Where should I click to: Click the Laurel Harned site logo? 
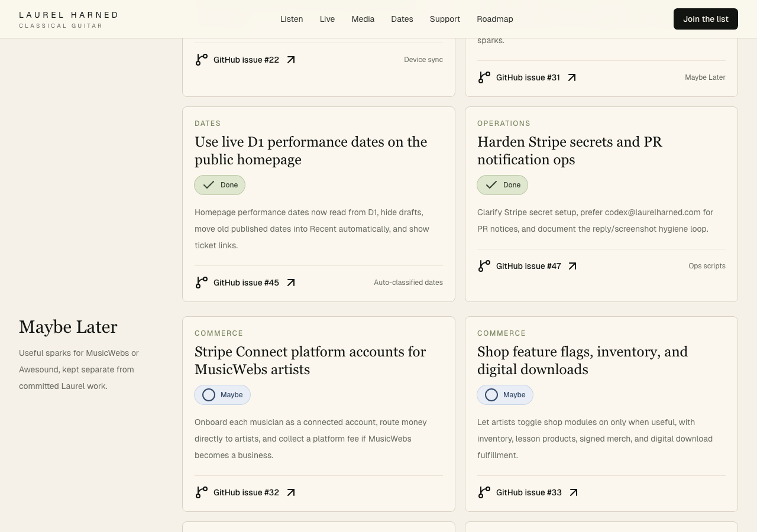coord(69,20)
